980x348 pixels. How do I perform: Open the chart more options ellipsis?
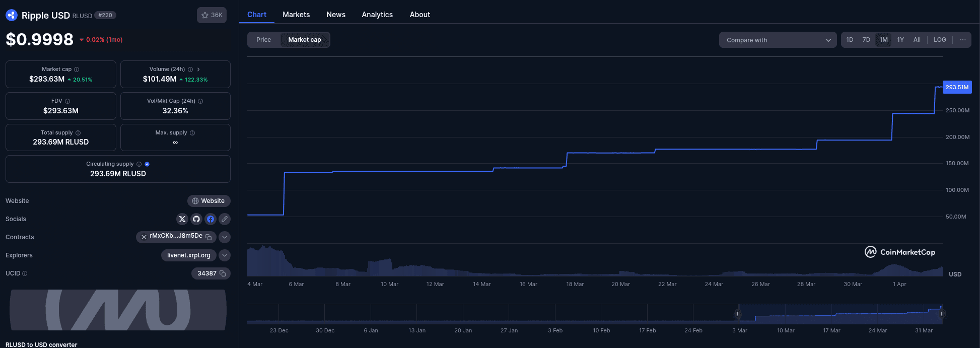click(x=963, y=40)
